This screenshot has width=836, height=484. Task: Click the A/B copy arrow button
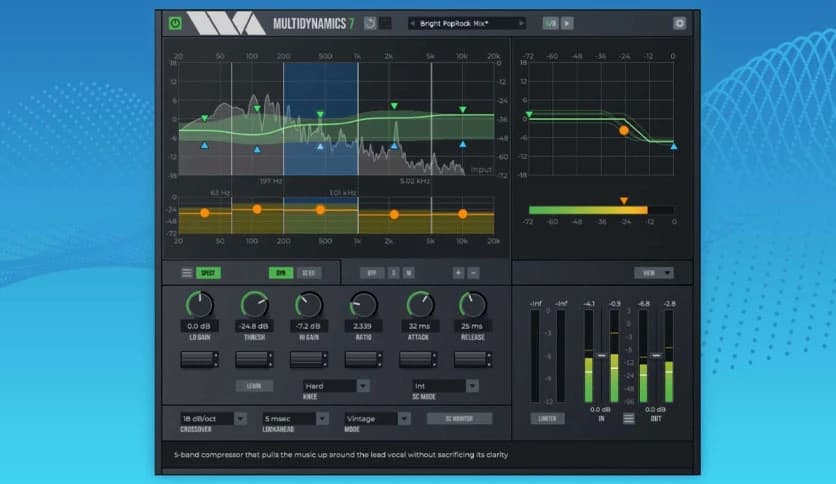[567, 23]
